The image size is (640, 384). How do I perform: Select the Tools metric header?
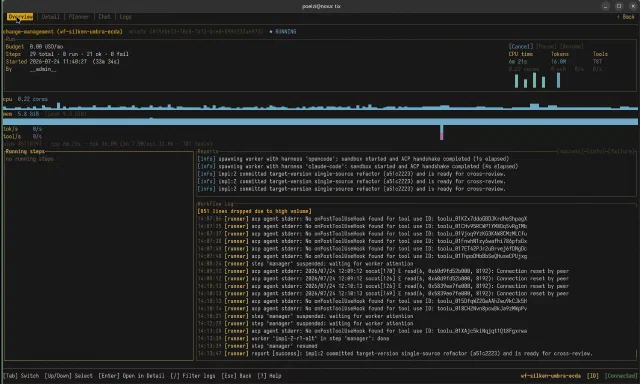coord(600,54)
